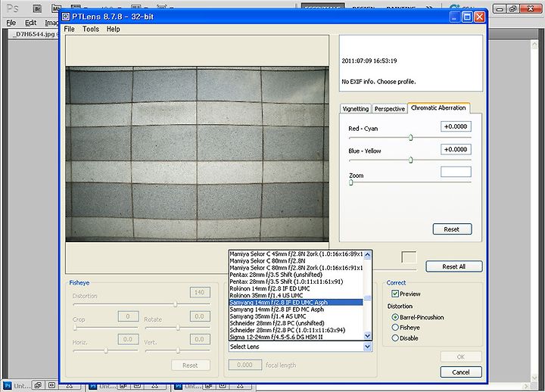
Task: Select the _D7H6544.jpg document tab
Action: (x=34, y=34)
